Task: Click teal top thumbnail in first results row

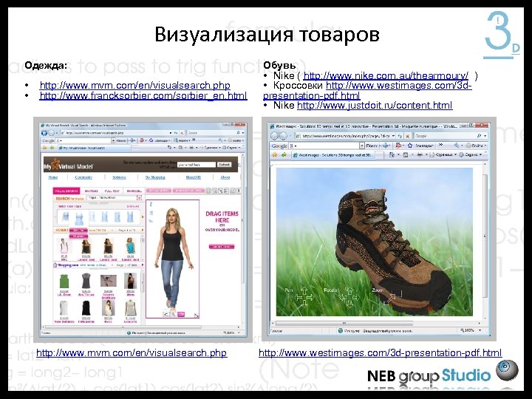Action: [x=130, y=245]
